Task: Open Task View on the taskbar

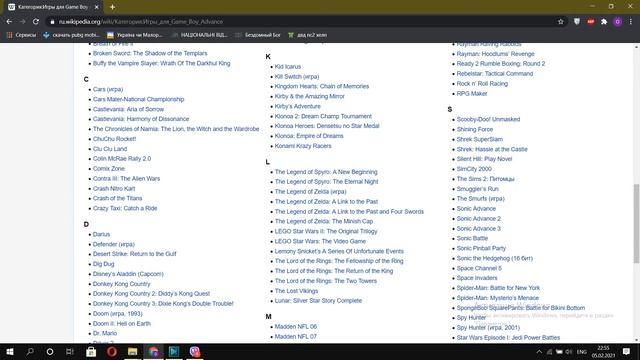Action: [70, 351]
